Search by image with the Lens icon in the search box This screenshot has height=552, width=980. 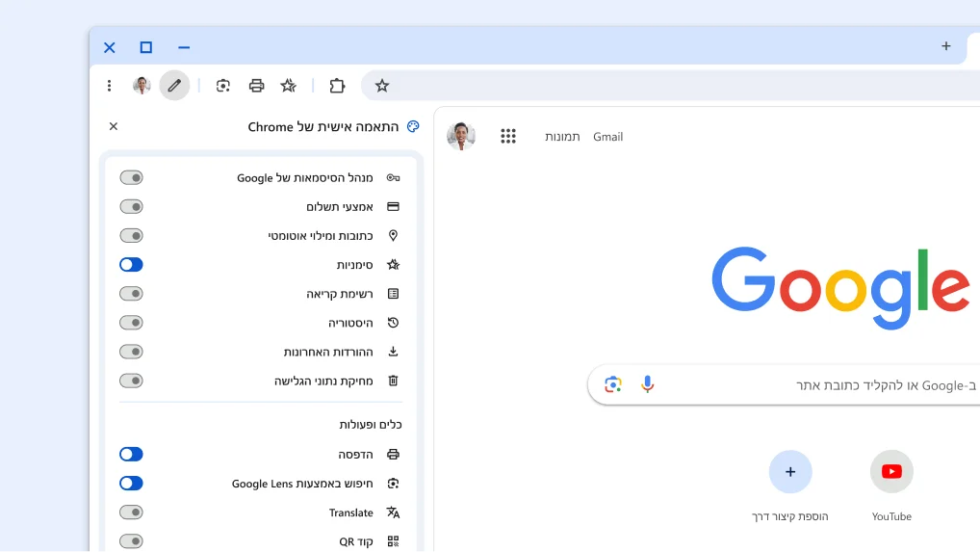[613, 384]
